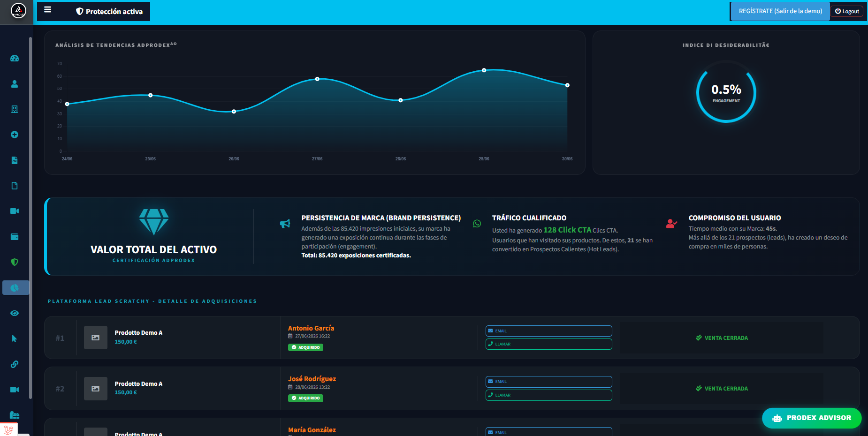Click the 27/06 data point on chart
868x436 pixels.
317,79
